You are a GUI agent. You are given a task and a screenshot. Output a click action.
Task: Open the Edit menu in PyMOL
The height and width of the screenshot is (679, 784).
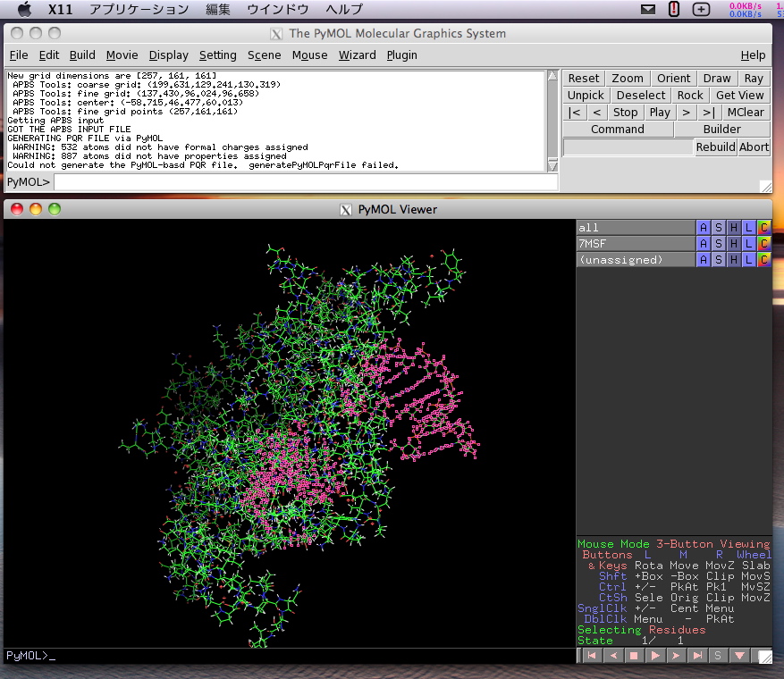pos(49,55)
